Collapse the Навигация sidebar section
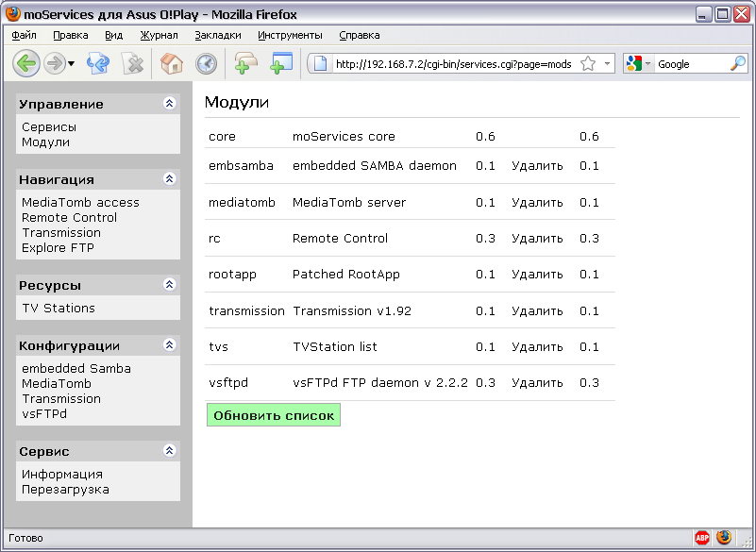 click(169, 179)
